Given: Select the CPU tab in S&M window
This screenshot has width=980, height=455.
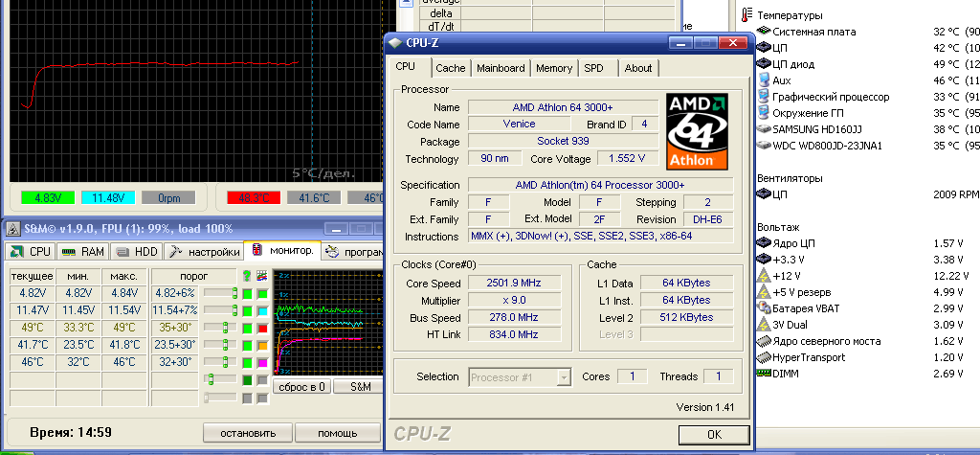Looking at the screenshot, I should pos(31,252).
